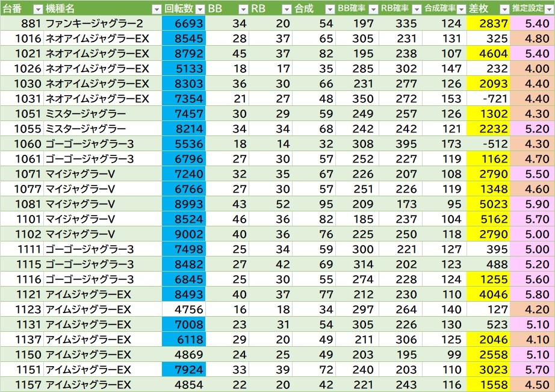Select the 回転数 cell 5133
The image size is (555, 392).
pyautogui.click(x=184, y=68)
